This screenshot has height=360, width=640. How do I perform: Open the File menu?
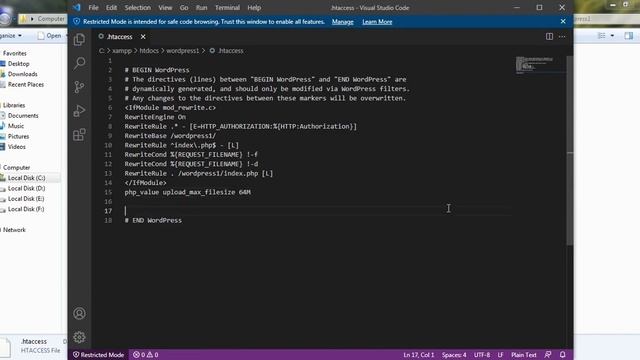93,7
